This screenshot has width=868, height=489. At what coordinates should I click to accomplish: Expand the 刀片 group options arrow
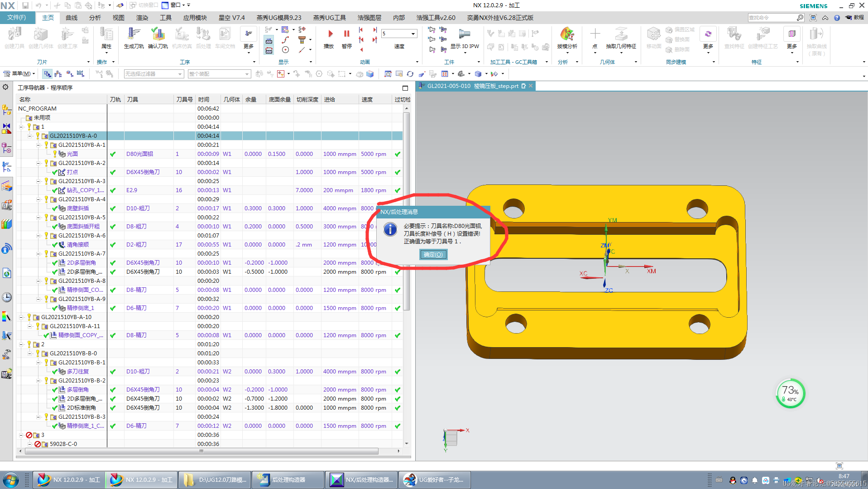pos(88,62)
